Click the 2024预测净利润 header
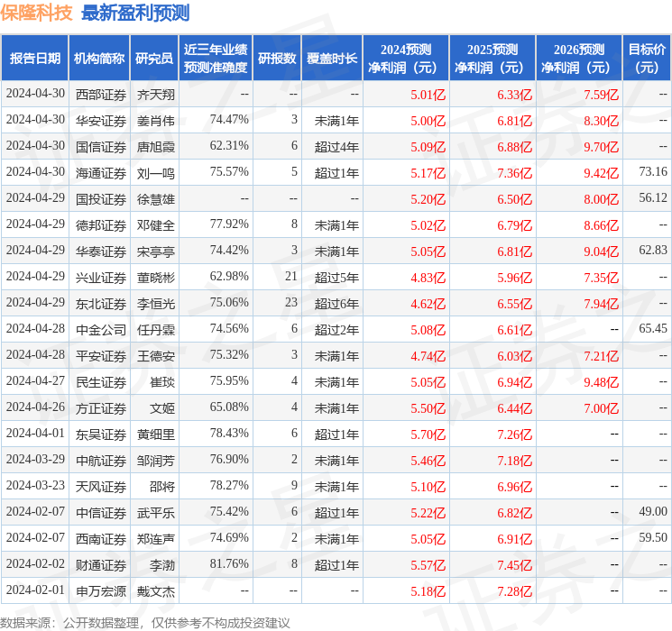 pyautogui.click(x=406, y=59)
